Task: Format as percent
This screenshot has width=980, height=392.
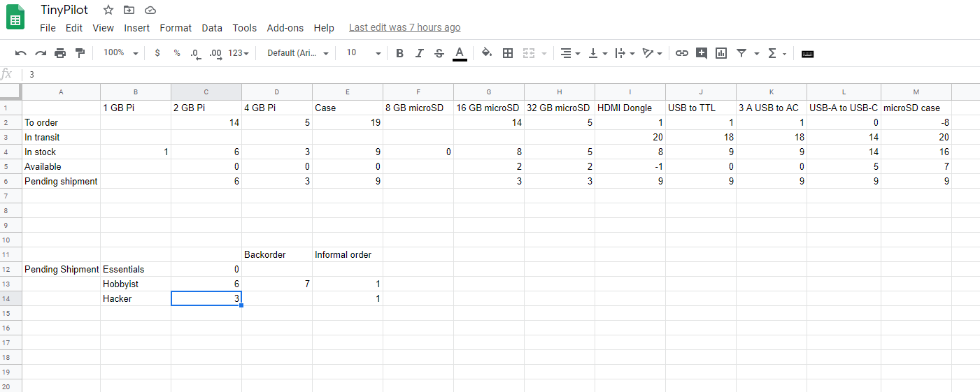Action: click(177, 53)
